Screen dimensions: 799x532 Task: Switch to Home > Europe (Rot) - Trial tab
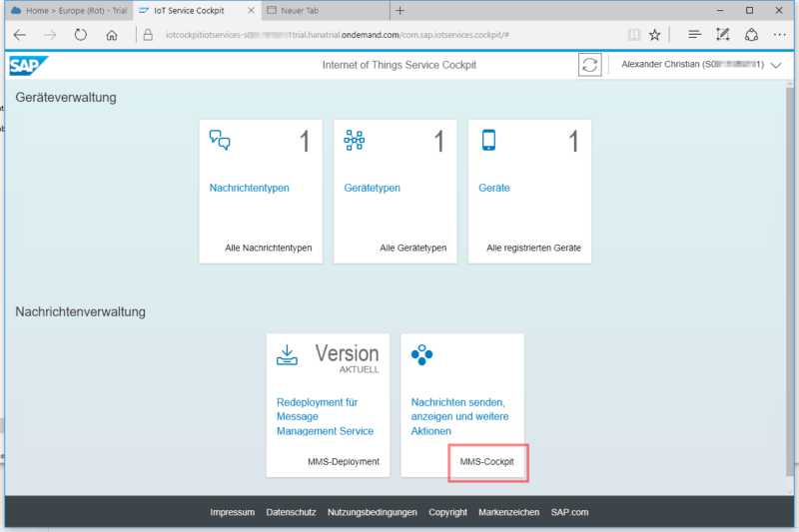69,10
